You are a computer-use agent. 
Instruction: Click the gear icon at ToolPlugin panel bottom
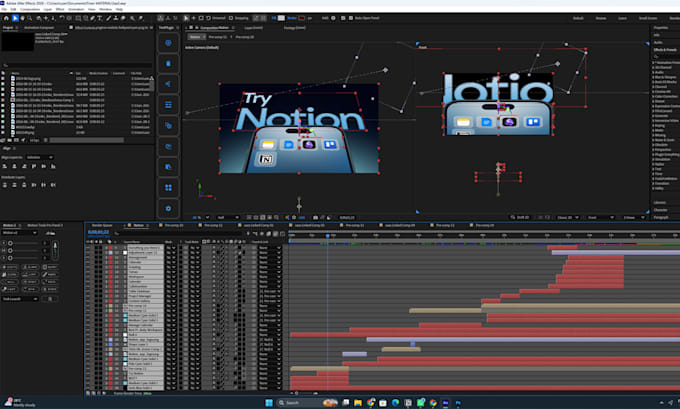[168, 209]
